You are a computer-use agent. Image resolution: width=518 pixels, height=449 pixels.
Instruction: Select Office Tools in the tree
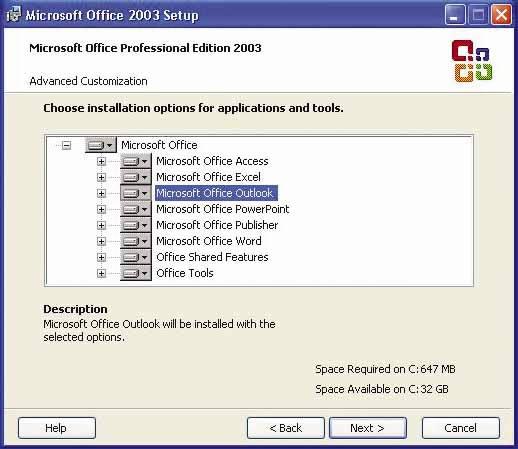pyautogui.click(x=185, y=273)
